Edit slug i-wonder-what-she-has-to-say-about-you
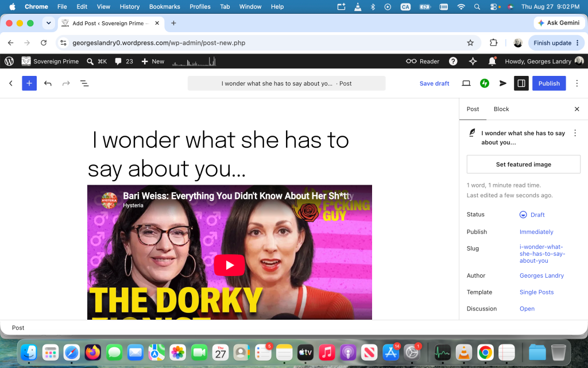Image resolution: width=588 pixels, height=368 pixels. tap(542, 254)
